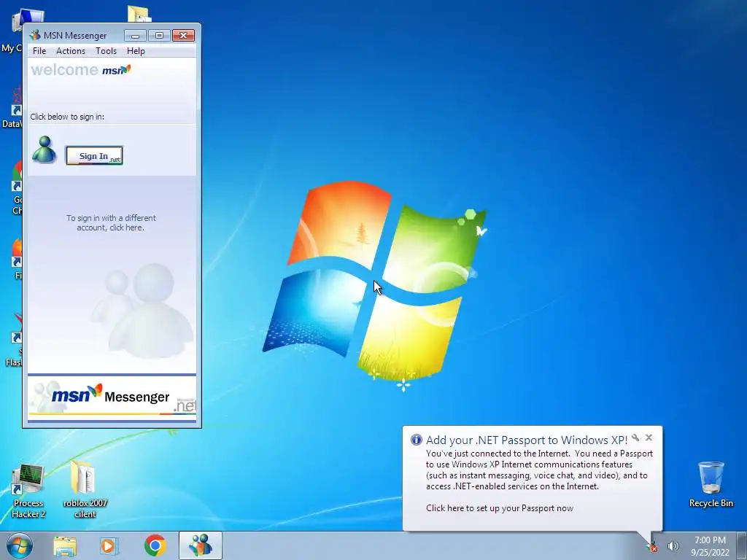Select the Process Hacker 2 desktop icon
This screenshot has width=747, height=560.
pos(28,491)
